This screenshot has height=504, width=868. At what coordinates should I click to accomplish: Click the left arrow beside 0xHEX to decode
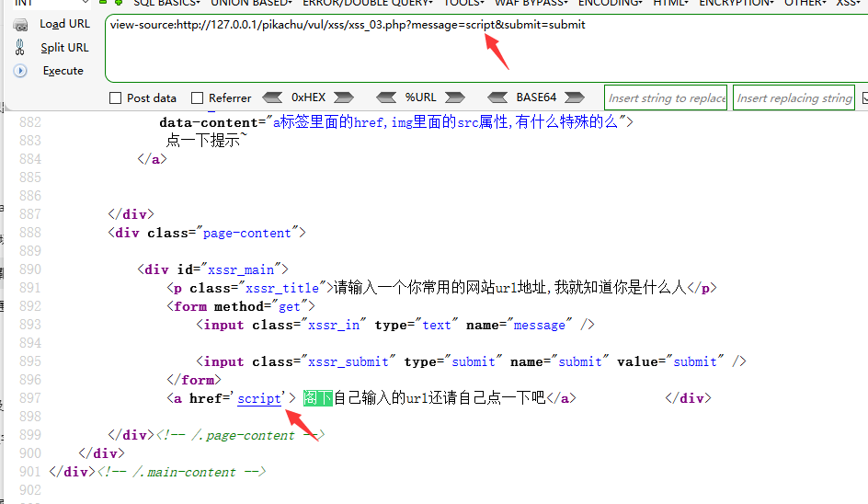point(272,97)
